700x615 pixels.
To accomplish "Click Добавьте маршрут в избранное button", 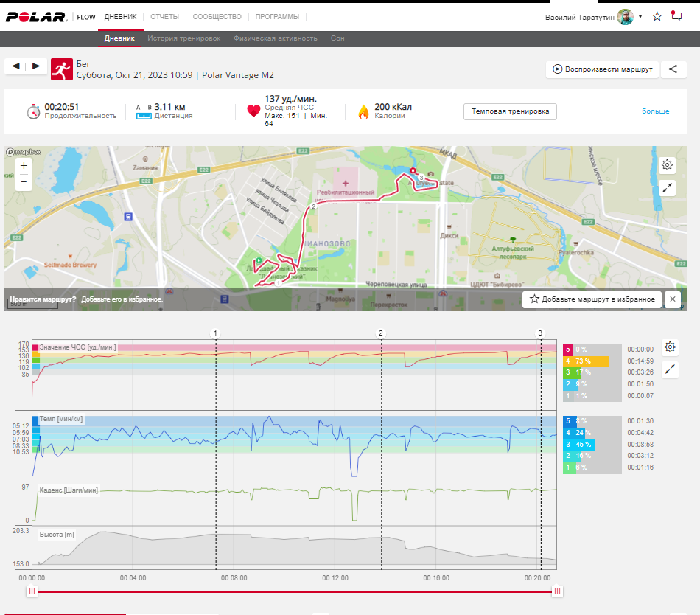I will point(592,299).
